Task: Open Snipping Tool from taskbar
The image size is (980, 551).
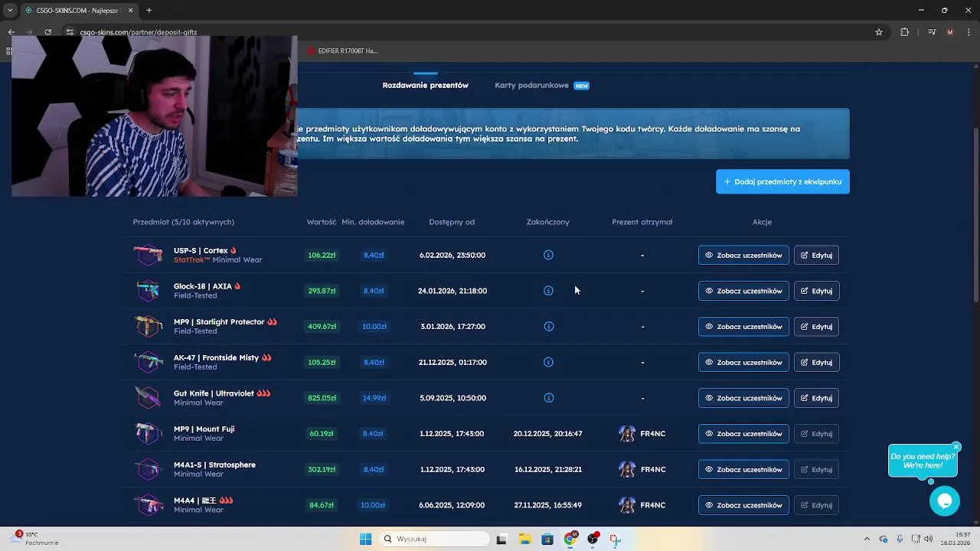Action: coord(615,539)
